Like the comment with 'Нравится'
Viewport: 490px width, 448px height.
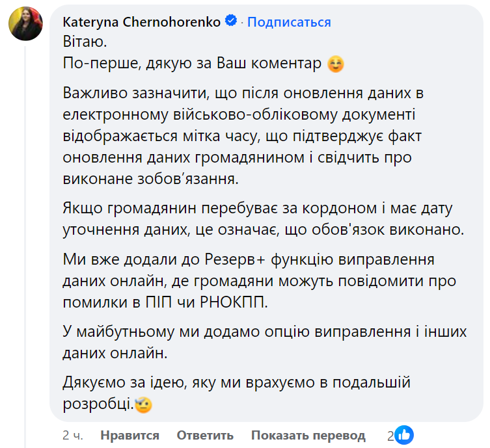pyautogui.click(x=130, y=435)
